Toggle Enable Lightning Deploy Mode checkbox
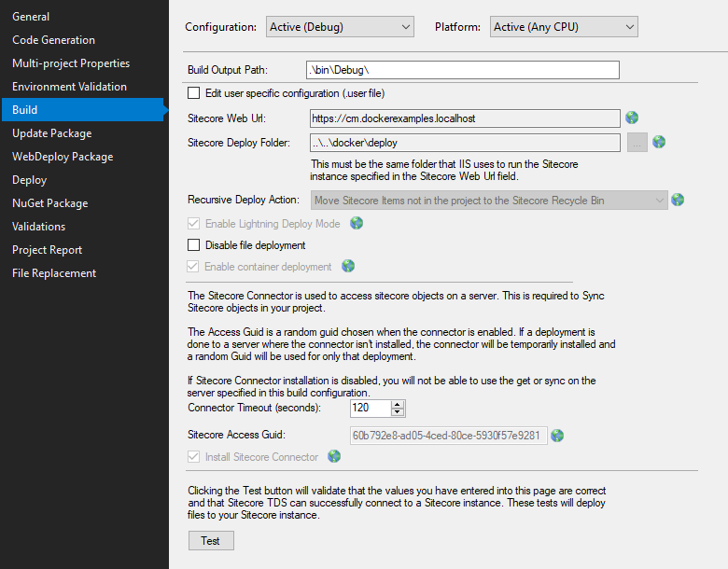This screenshot has height=569, width=728. [x=193, y=224]
